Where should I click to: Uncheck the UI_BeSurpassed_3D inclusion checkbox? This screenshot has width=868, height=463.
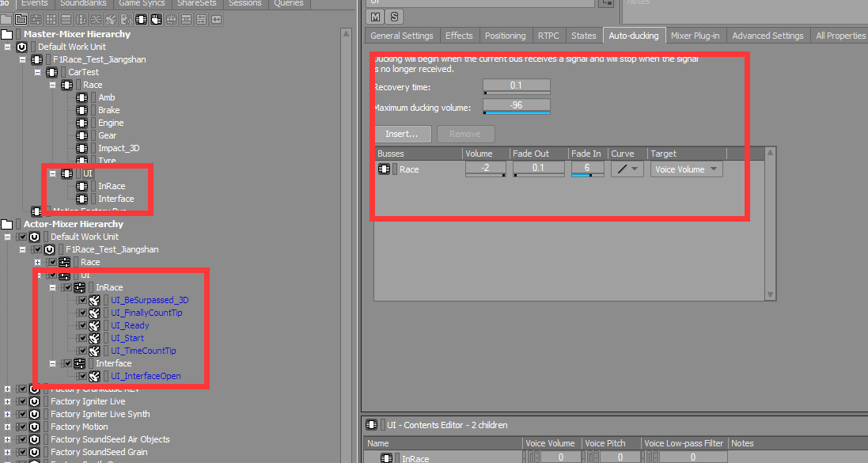(x=82, y=300)
